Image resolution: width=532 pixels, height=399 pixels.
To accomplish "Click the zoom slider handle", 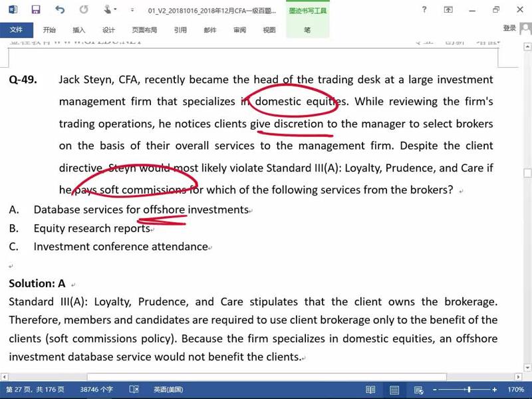I will tap(469, 390).
